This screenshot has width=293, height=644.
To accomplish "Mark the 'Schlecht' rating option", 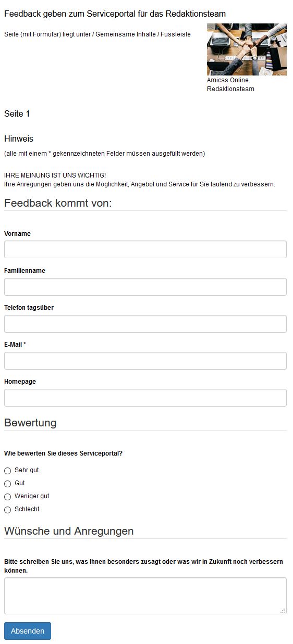I will tap(7, 510).
